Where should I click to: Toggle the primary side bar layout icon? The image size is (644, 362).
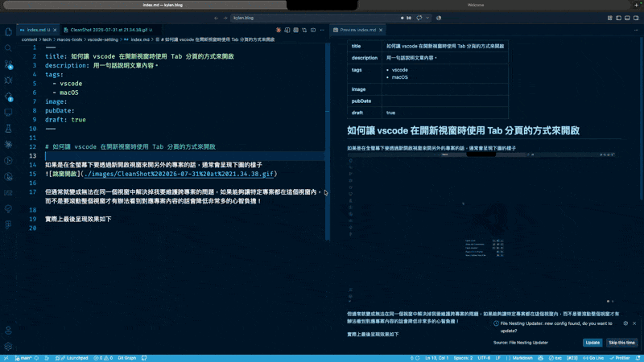pyautogui.click(x=618, y=18)
